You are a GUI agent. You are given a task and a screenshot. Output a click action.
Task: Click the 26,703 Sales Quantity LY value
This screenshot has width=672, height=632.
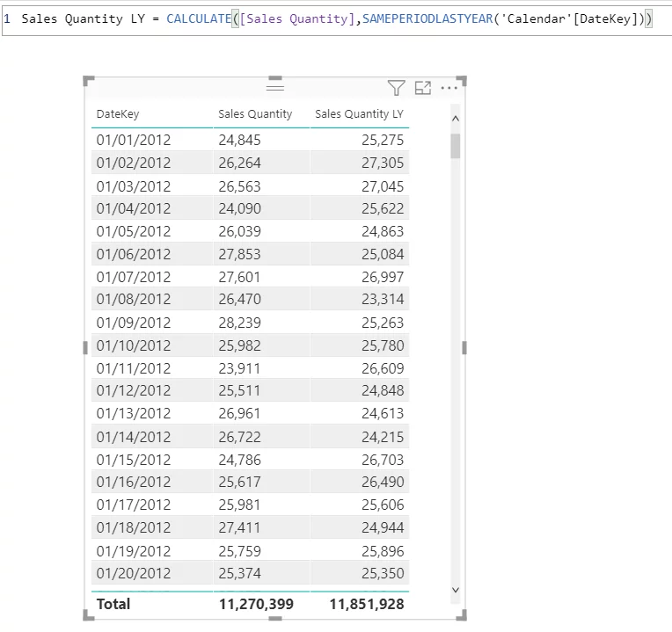pyautogui.click(x=383, y=460)
